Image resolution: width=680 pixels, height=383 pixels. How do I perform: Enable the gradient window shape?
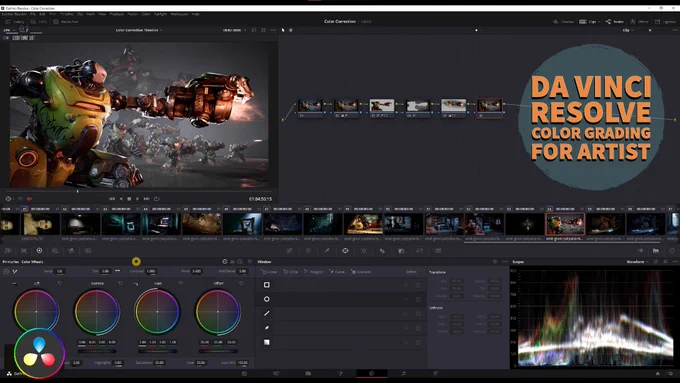coord(267,342)
